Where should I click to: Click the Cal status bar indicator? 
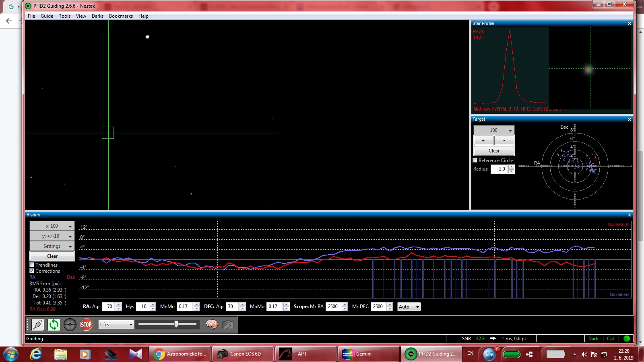[x=610, y=339]
